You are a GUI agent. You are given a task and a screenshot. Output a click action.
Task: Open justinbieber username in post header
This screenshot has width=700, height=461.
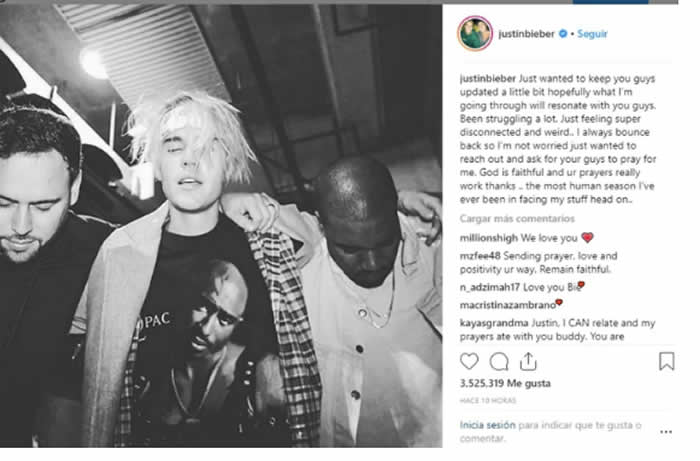point(526,33)
